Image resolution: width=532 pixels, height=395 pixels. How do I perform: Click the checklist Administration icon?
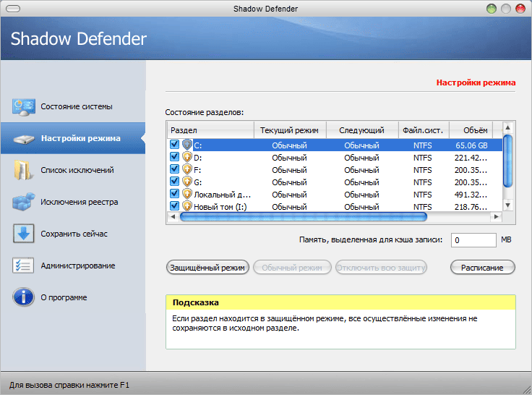pyautogui.click(x=23, y=266)
